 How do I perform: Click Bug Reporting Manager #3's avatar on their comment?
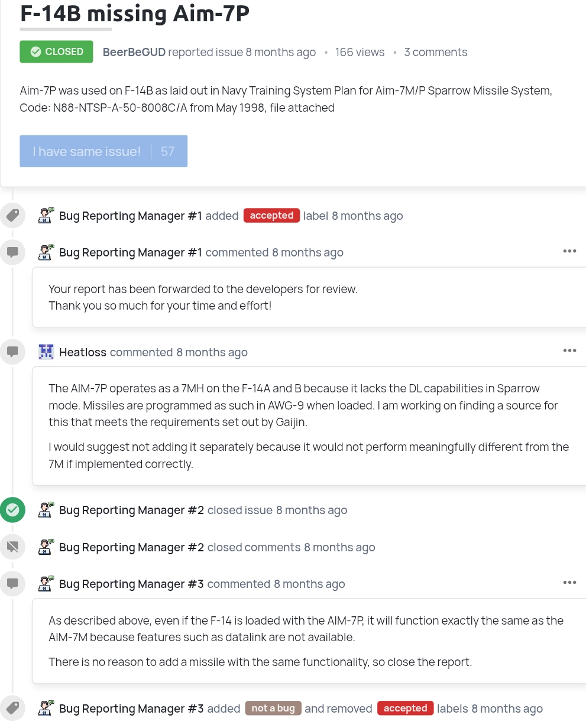46,584
